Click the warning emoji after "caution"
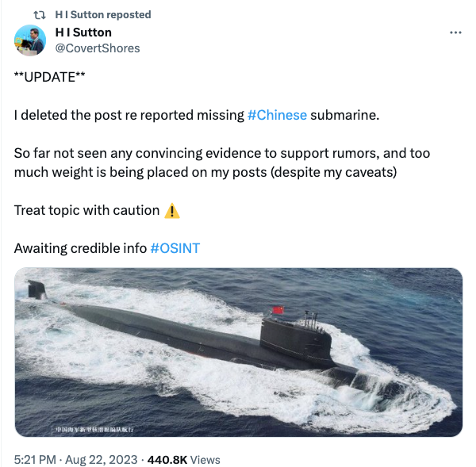This screenshot has width=476, height=467. pyautogui.click(x=172, y=211)
